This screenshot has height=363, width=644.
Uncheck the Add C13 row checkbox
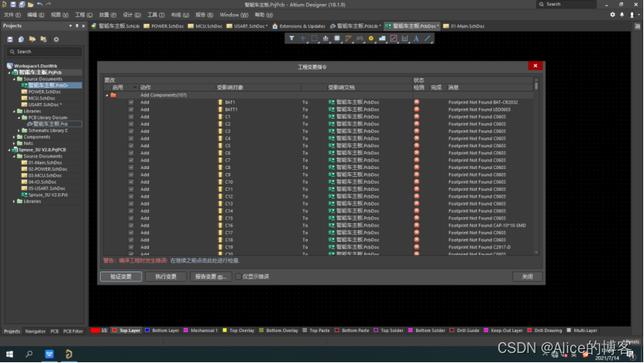(x=131, y=203)
